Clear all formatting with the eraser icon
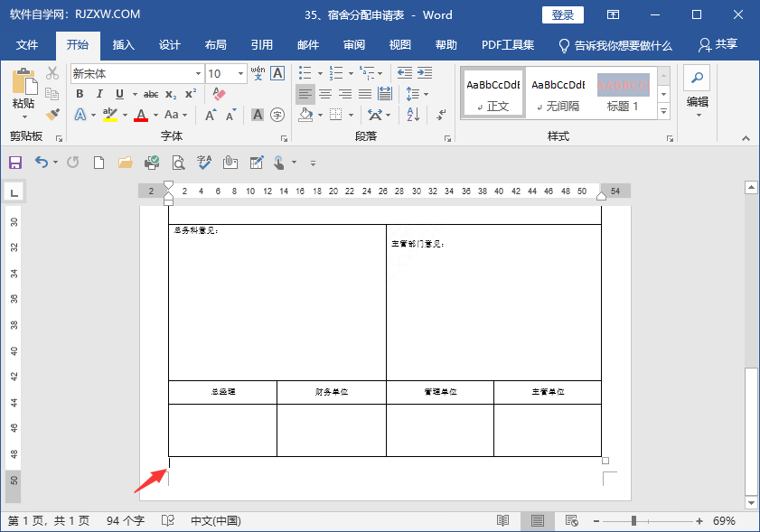Screen dimensions: 760x532 point(218,94)
